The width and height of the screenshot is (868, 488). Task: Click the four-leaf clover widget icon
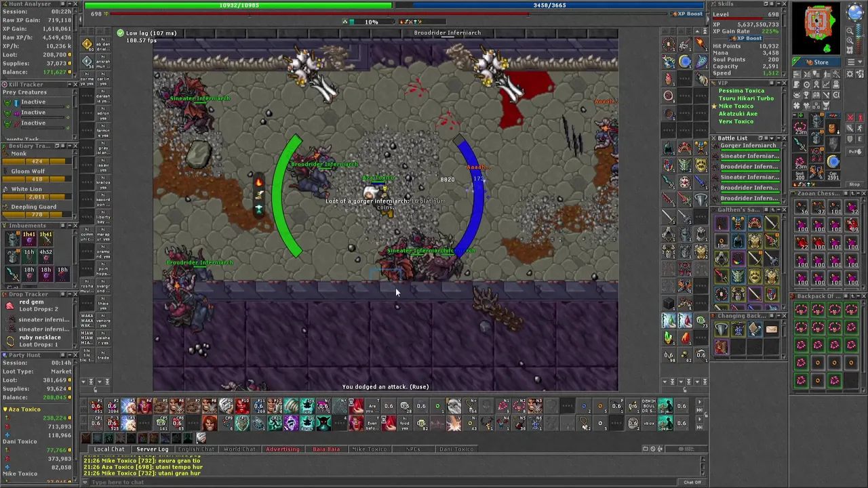[x=797, y=106]
